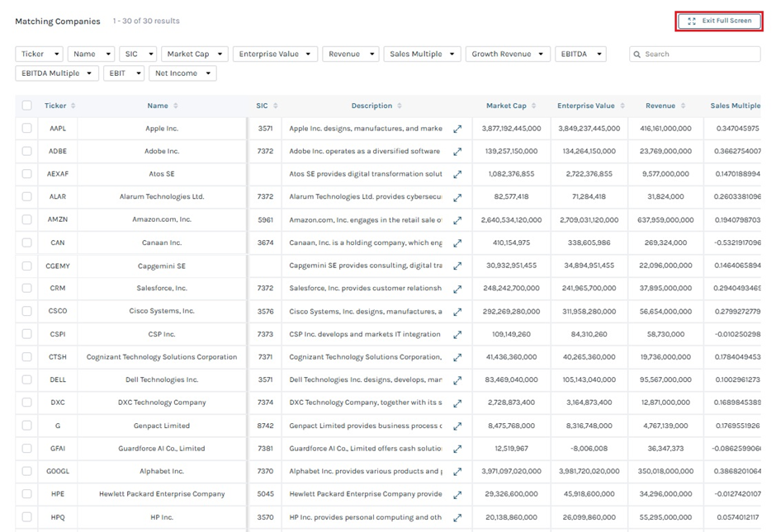776x532 pixels.
Task: Select all rows with header checkbox
Action: click(27, 106)
